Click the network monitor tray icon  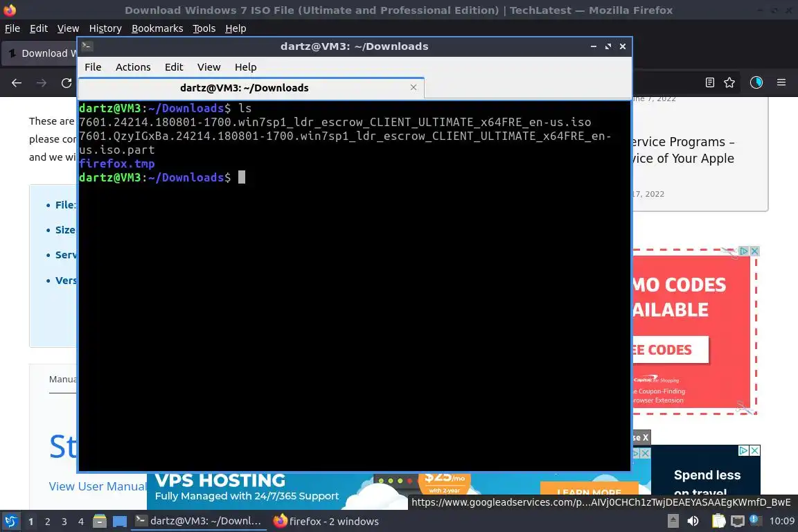pos(738,521)
